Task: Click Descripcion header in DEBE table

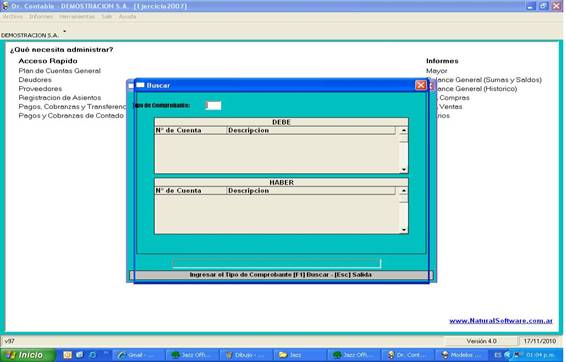Action: point(311,130)
